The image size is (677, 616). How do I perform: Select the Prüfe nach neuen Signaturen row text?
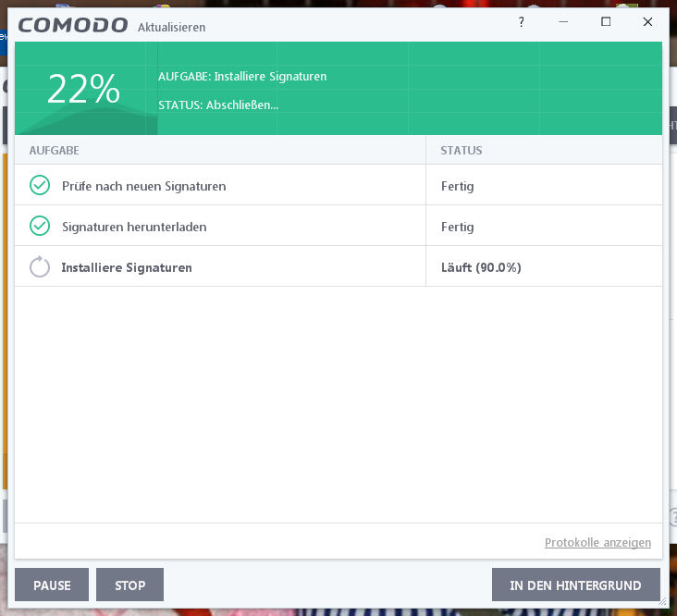click(x=143, y=186)
